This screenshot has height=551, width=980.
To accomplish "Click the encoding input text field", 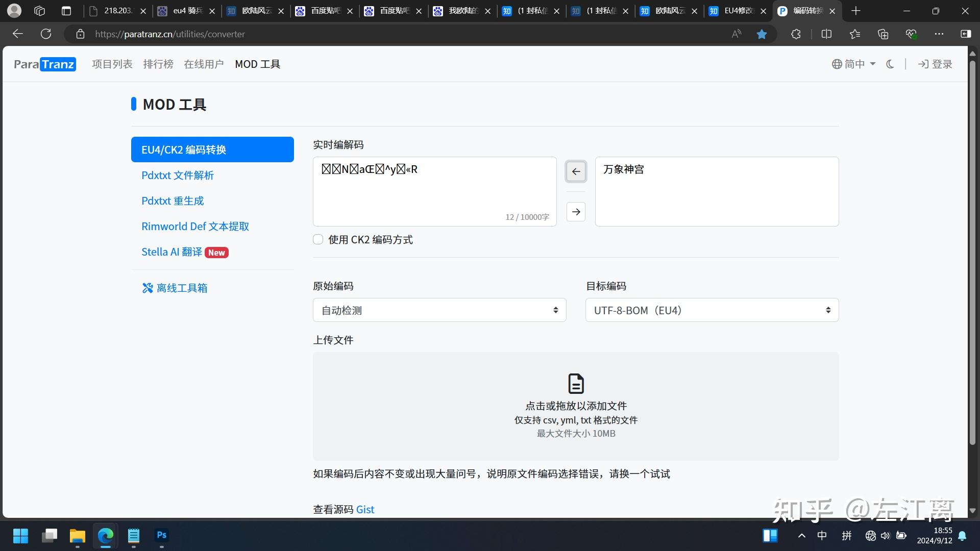I will (434, 191).
